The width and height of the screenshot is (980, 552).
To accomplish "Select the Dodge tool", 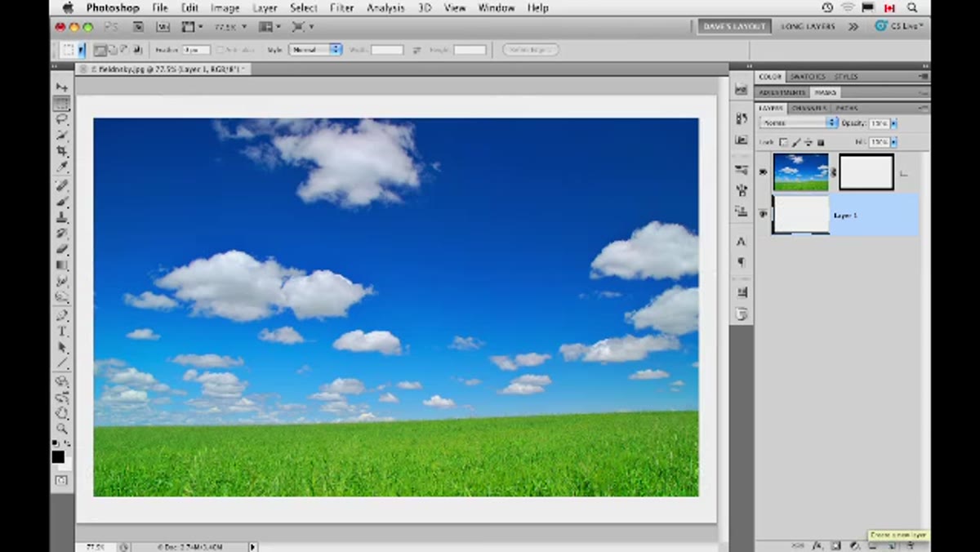I will (62, 297).
